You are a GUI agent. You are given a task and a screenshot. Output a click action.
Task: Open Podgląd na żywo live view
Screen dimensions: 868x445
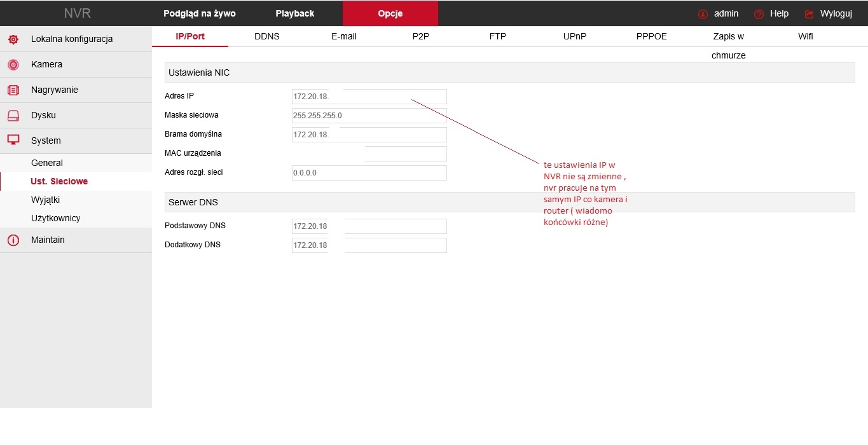(200, 13)
